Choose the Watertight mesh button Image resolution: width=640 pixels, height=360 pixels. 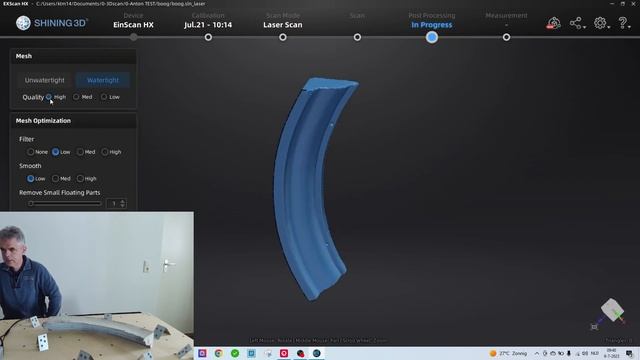click(103, 80)
